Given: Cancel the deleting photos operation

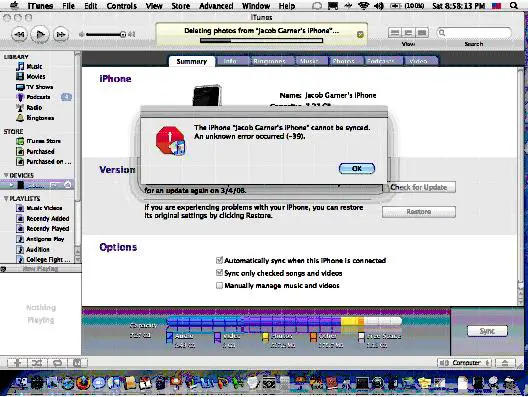Looking at the screenshot, I should (x=360, y=34).
